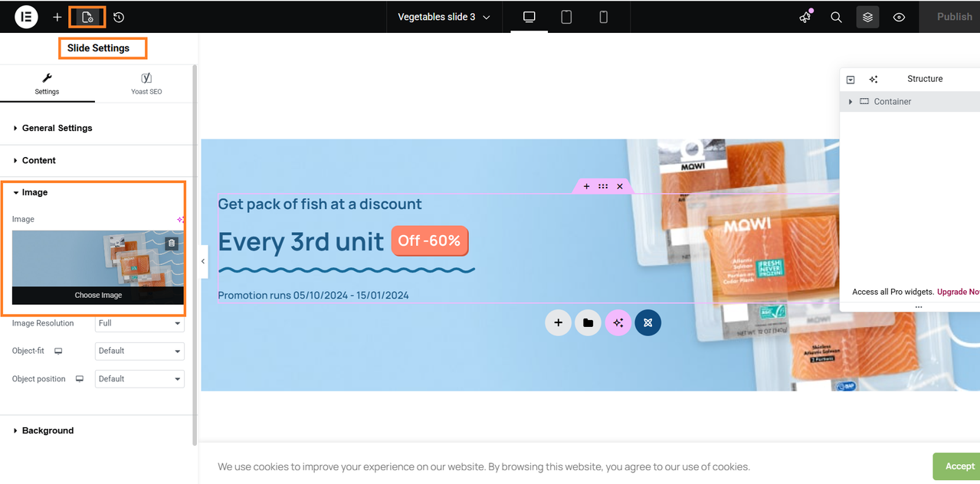Expand the Container tree arrow

click(x=851, y=101)
